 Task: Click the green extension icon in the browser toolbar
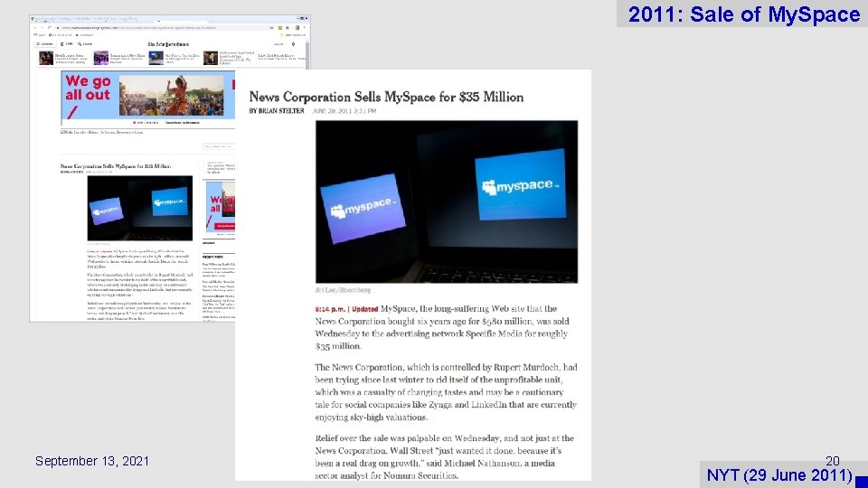pyautogui.click(x=280, y=28)
